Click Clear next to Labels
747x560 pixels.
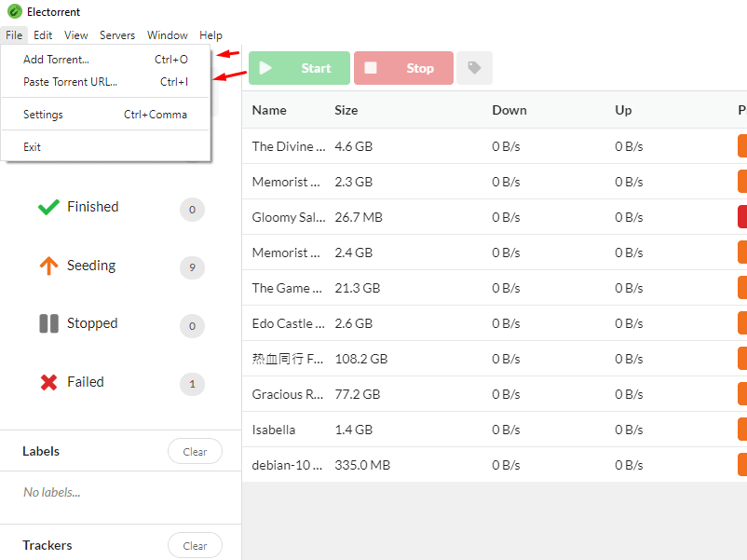195,451
